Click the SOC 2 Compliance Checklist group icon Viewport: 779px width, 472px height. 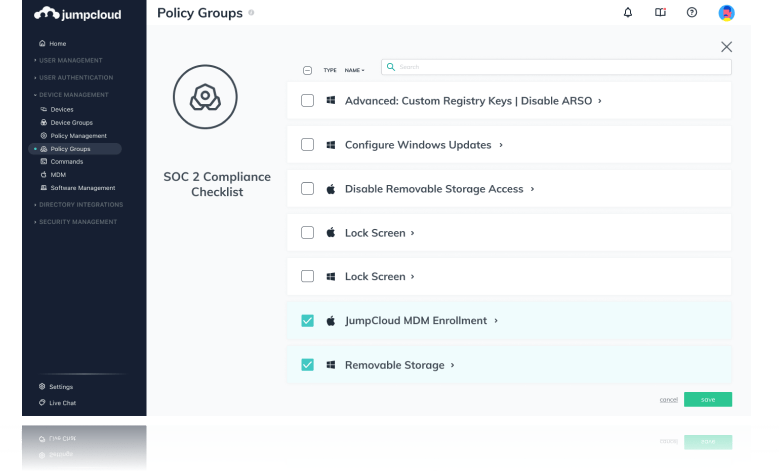(x=205, y=97)
